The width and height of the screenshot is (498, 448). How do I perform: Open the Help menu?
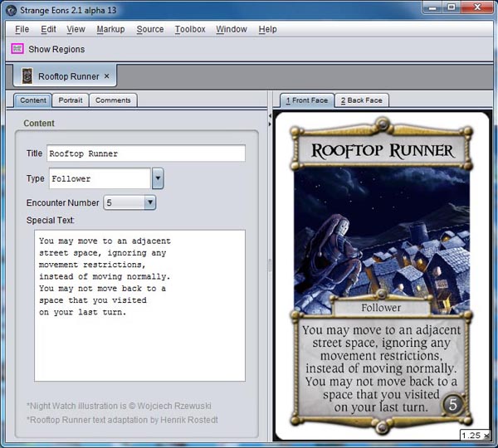click(267, 29)
